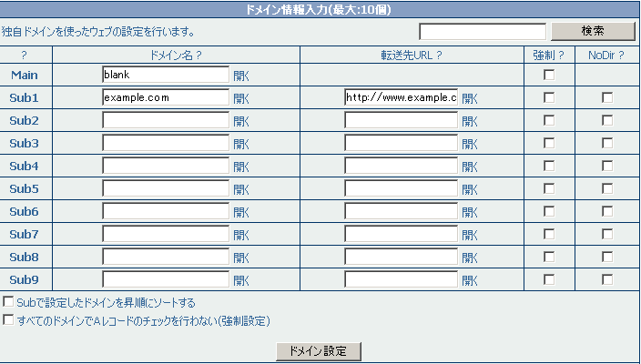The width and height of the screenshot is (641, 364).
Task: Click the 検索 search button
Action: tap(593, 31)
